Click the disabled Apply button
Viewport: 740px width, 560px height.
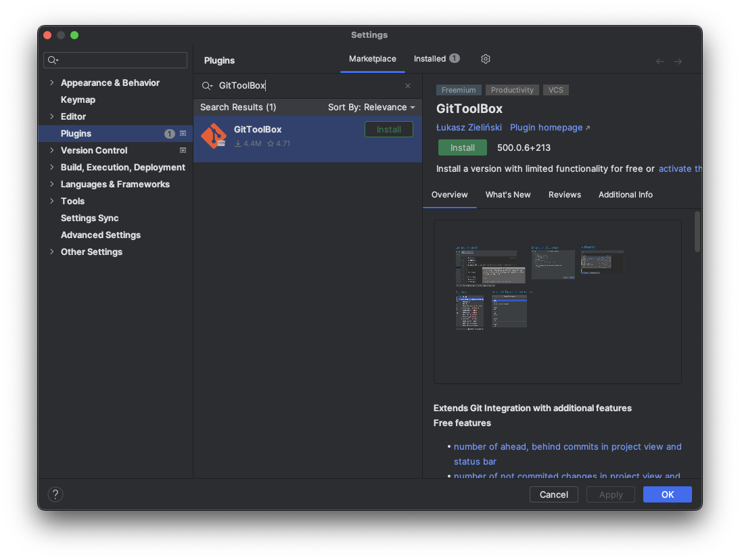tap(611, 494)
